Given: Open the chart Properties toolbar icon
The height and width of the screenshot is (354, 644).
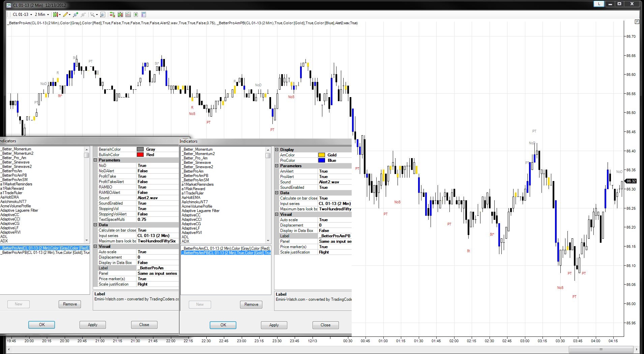Looking at the screenshot, I should point(144,14).
